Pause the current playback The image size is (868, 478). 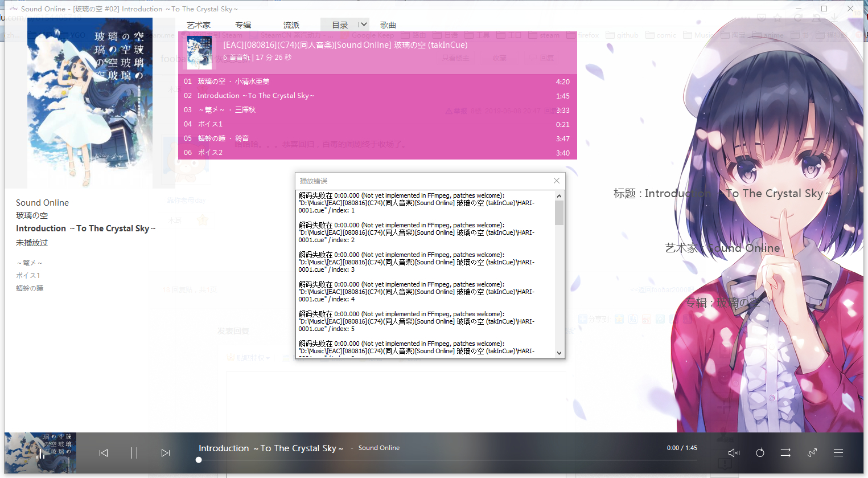tap(134, 453)
